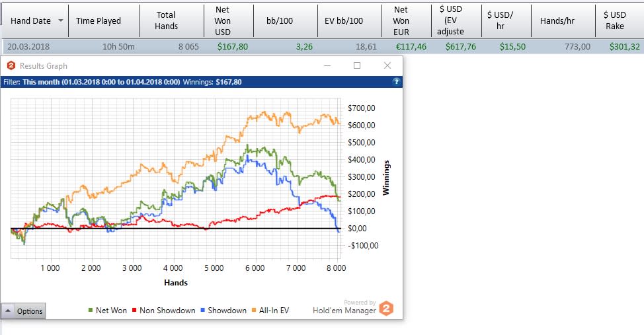Screen dimensions: 644x335
Task: Click the red Non Showdown legend swatch
Action: click(134, 311)
